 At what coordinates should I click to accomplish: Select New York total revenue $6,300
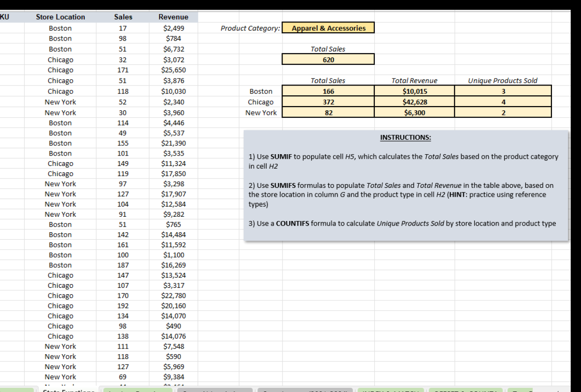click(414, 112)
